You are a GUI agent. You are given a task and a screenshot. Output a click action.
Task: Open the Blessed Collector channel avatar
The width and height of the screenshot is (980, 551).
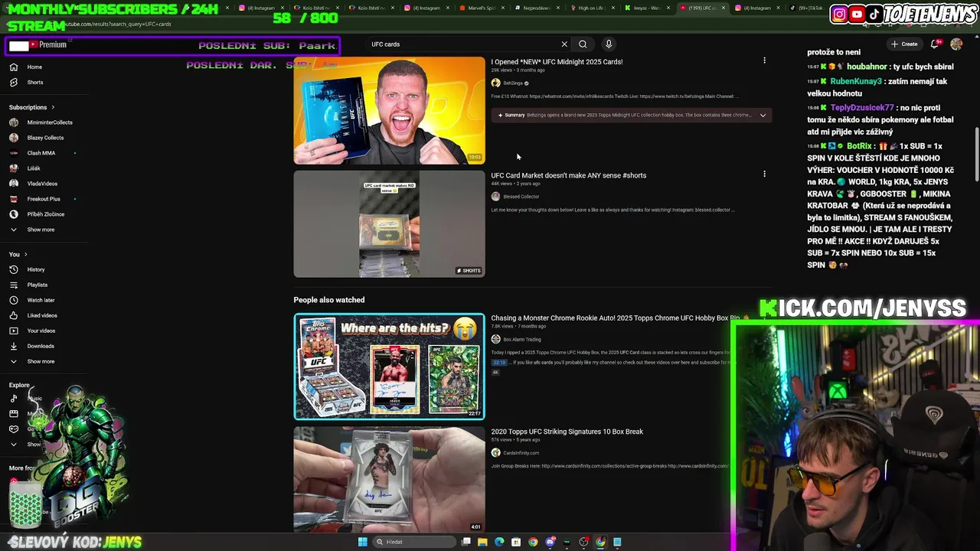[495, 197]
